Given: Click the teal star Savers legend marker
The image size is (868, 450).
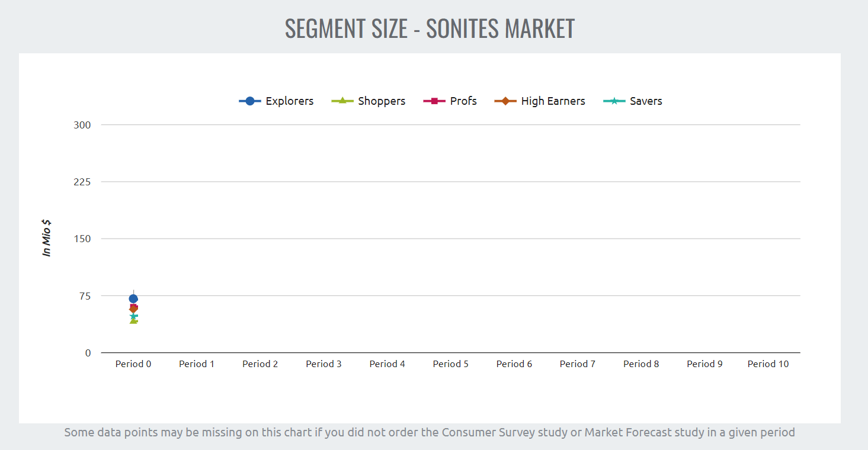Looking at the screenshot, I should pyautogui.click(x=614, y=101).
